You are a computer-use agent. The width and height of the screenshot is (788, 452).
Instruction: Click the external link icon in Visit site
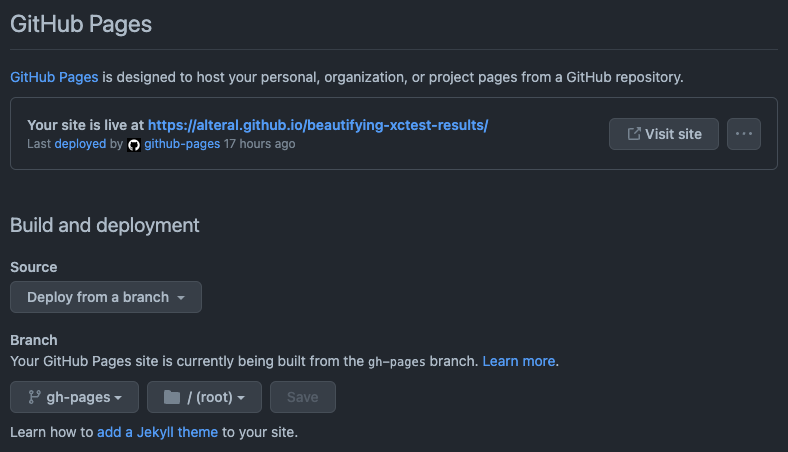(x=634, y=134)
